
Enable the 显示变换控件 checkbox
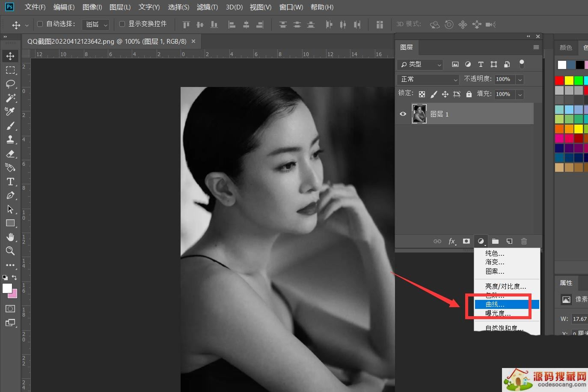tap(122, 24)
